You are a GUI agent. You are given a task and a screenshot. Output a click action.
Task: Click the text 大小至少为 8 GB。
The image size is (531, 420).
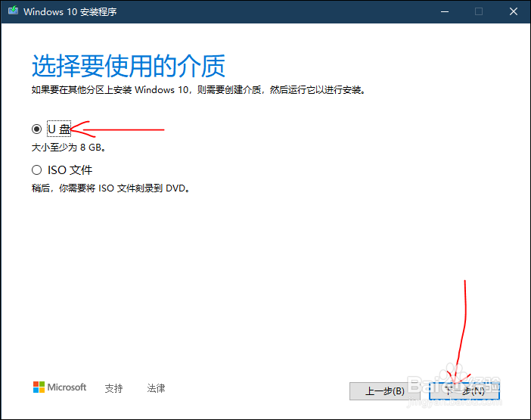69,148
